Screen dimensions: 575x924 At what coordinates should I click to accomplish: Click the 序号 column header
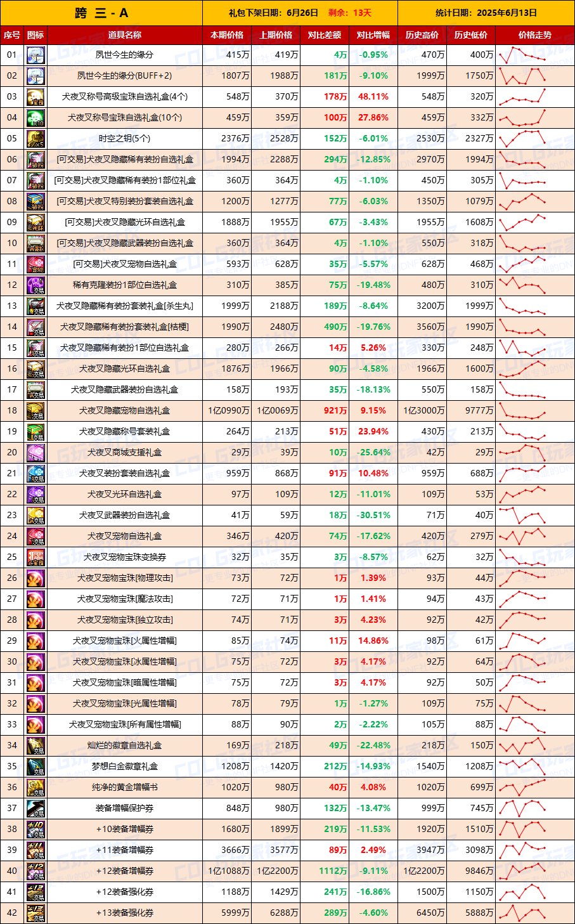12,36
